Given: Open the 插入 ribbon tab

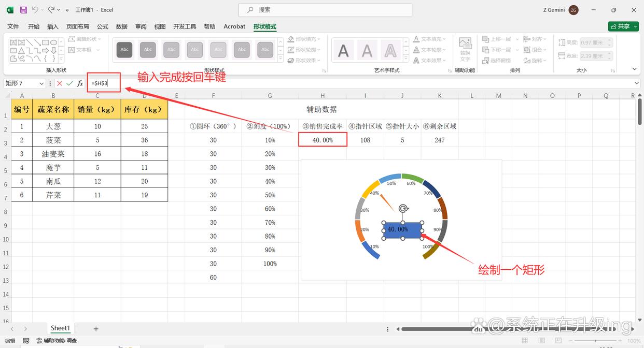Looking at the screenshot, I should 53,26.
